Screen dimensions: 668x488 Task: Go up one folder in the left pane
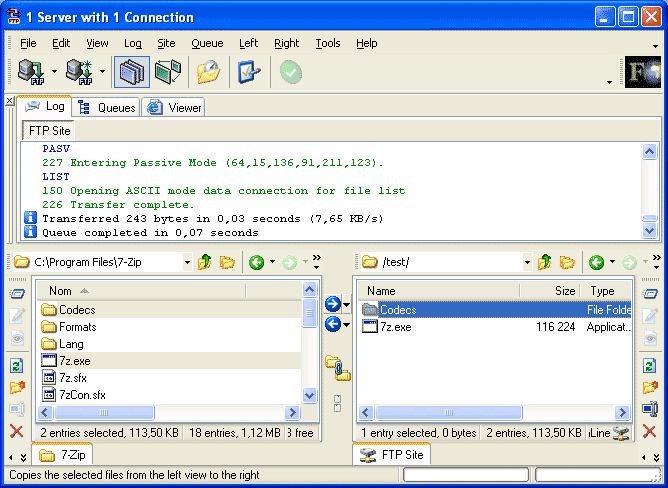pos(205,262)
